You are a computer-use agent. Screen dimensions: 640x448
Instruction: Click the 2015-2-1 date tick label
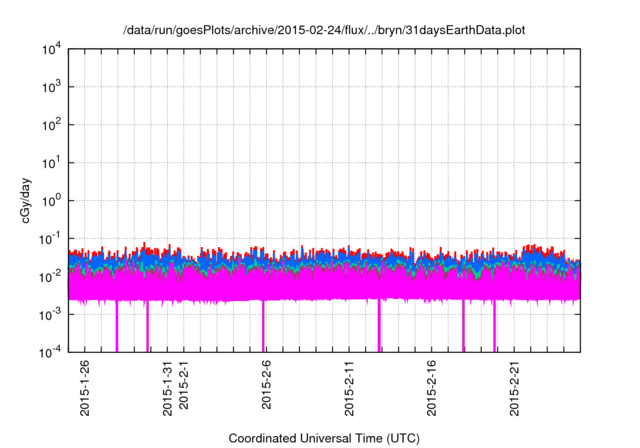click(184, 385)
